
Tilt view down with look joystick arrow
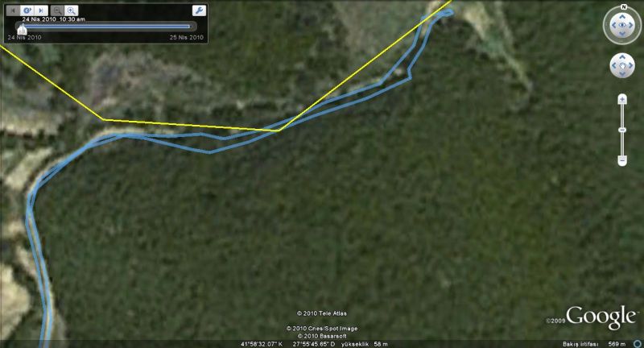pos(622,33)
